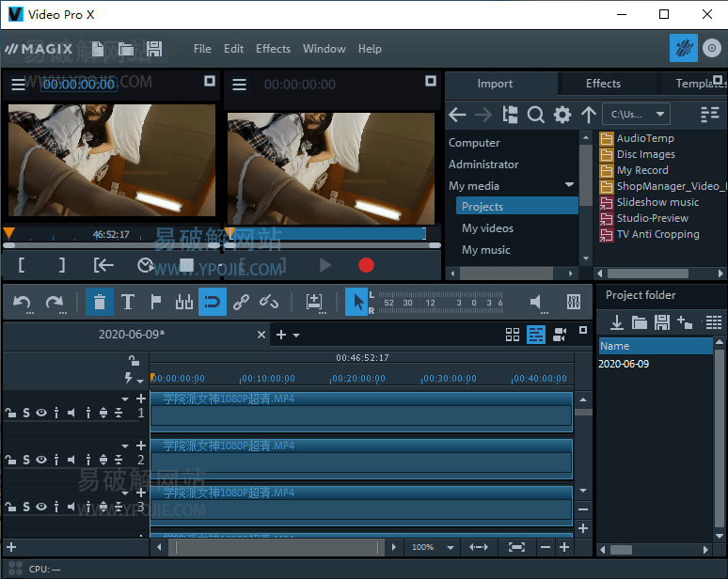Switch to timeline mode view
728x579 pixels.
pos(536,335)
